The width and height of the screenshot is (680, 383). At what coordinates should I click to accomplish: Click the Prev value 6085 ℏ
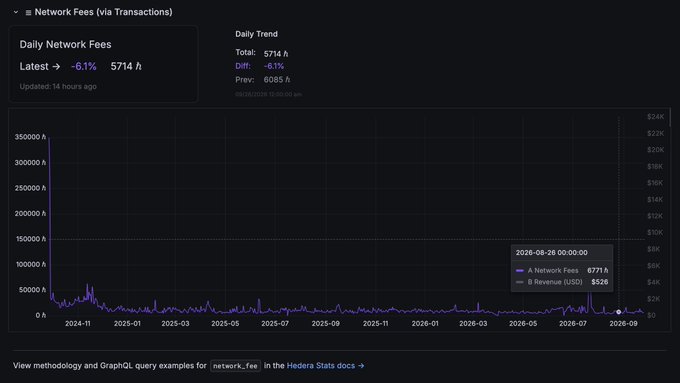pos(277,80)
